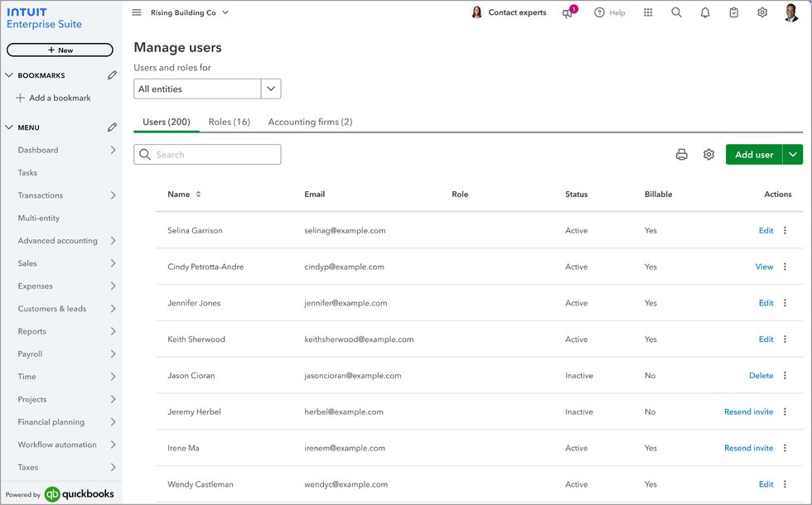Switch to the Roles (16) tab
Screen dimensions: 812x505
[x=229, y=122]
